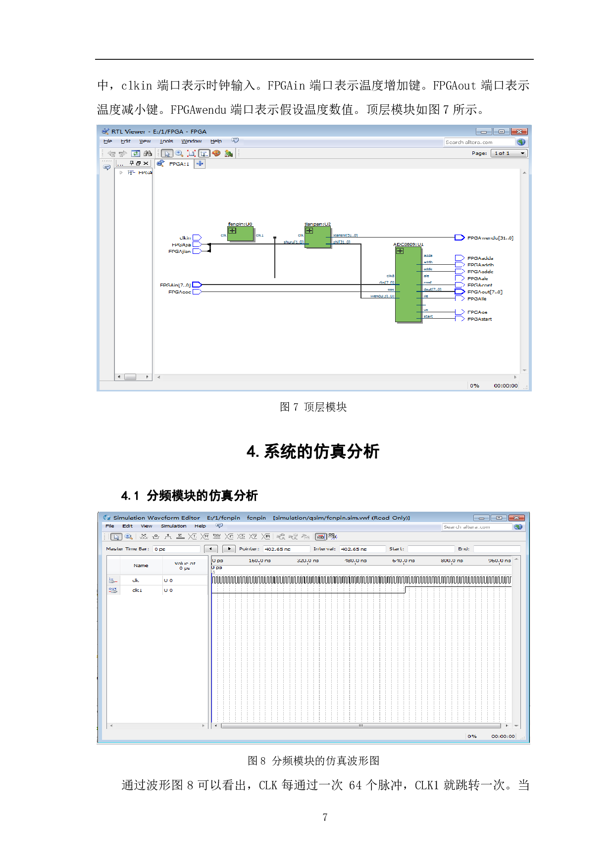This screenshot has width=614, height=868.
Task: Click the back arrow in RTL Viewer toolbar
Action: pos(112,153)
